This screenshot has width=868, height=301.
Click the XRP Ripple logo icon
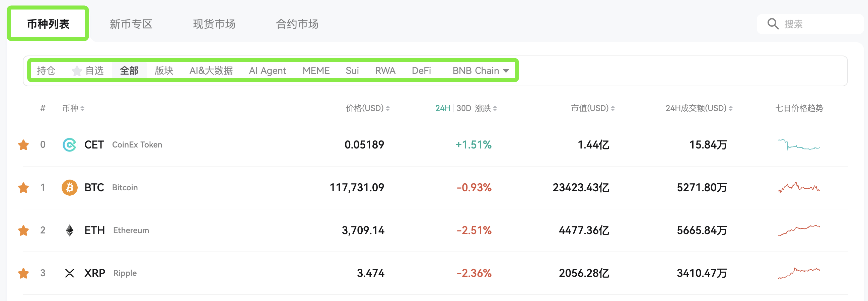tap(69, 273)
